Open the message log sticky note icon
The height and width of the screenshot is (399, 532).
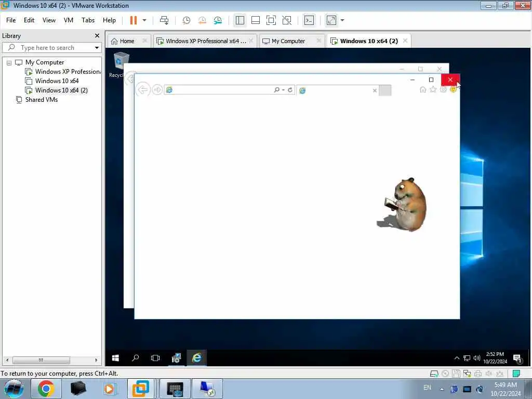pos(516,374)
